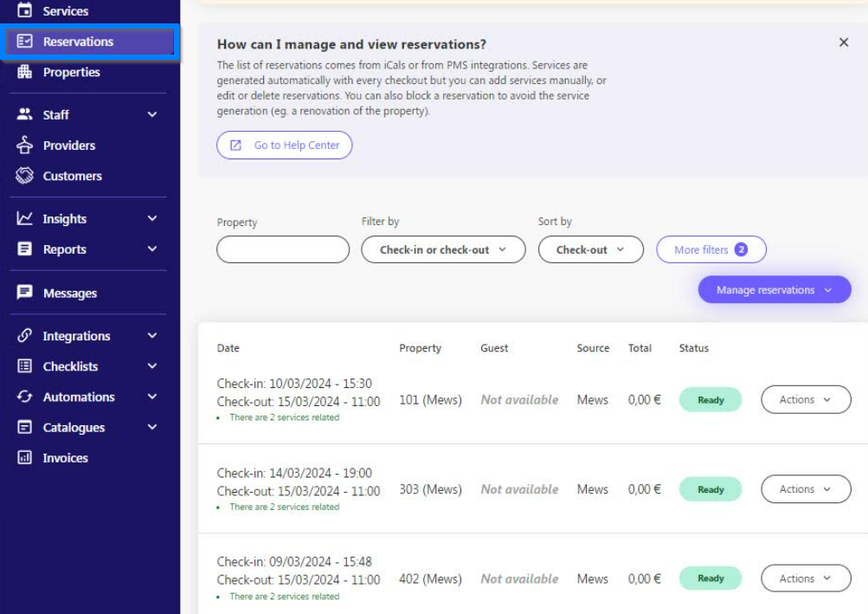Expand the Reports submenu chevron

point(152,249)
